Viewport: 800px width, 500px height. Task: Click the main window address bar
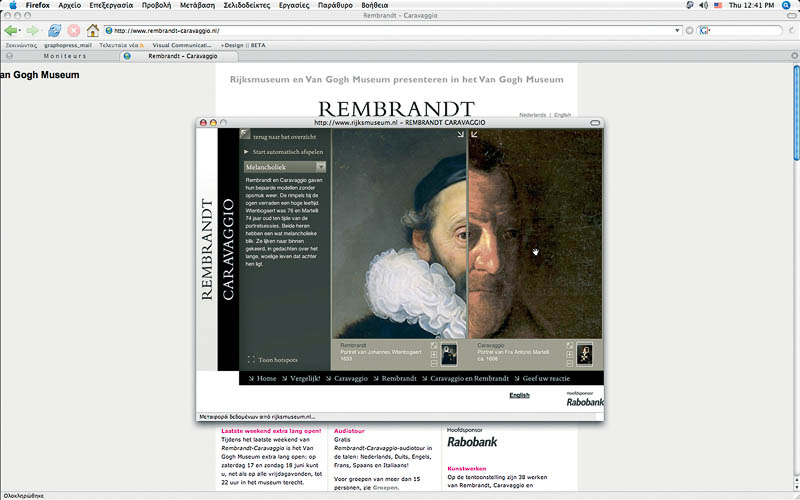coord(393,31)
